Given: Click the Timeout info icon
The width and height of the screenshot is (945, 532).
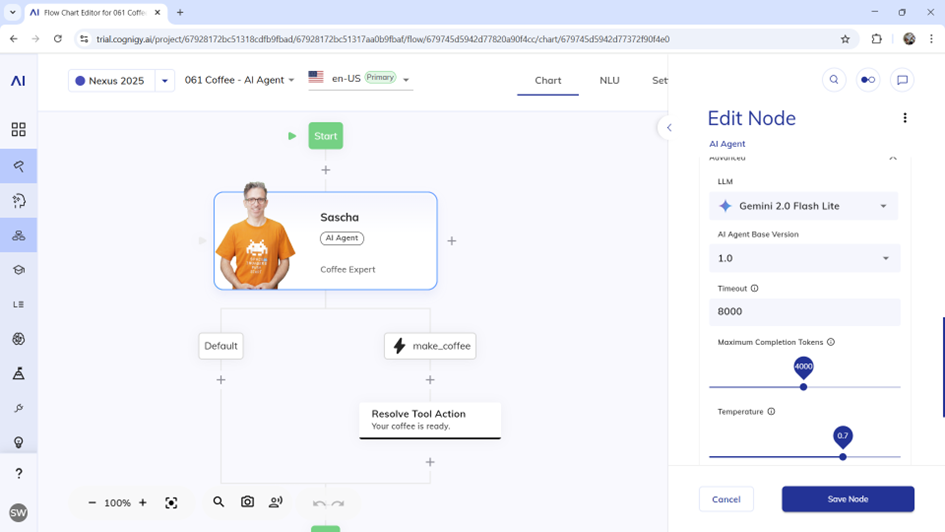Looking at the screenshot, I should 755,289.
